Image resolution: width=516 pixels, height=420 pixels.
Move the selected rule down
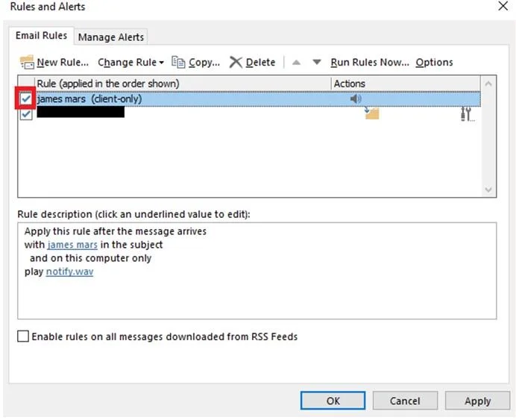click(x=317, y=62)
